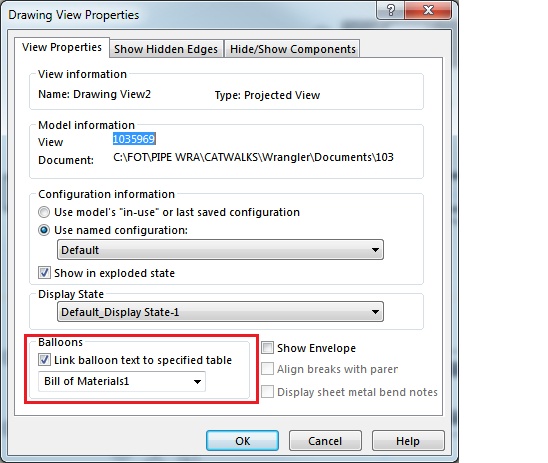Toggle 'Show in exploded state' checkbox

point(44,273)
